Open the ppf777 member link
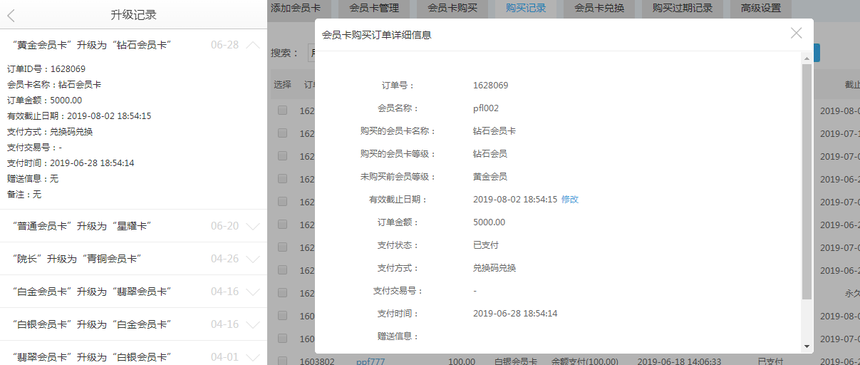This screenshot has width=860, height=365. (x=370, y=361)
